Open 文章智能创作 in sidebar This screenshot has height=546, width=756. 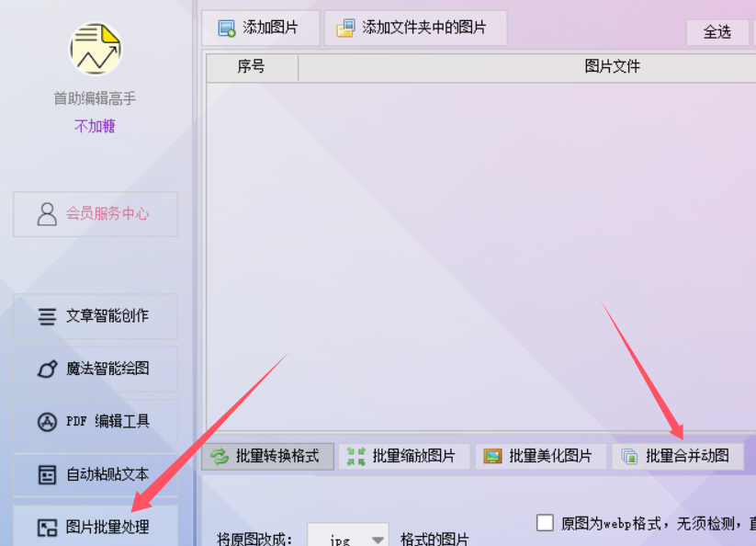[96, 316]
